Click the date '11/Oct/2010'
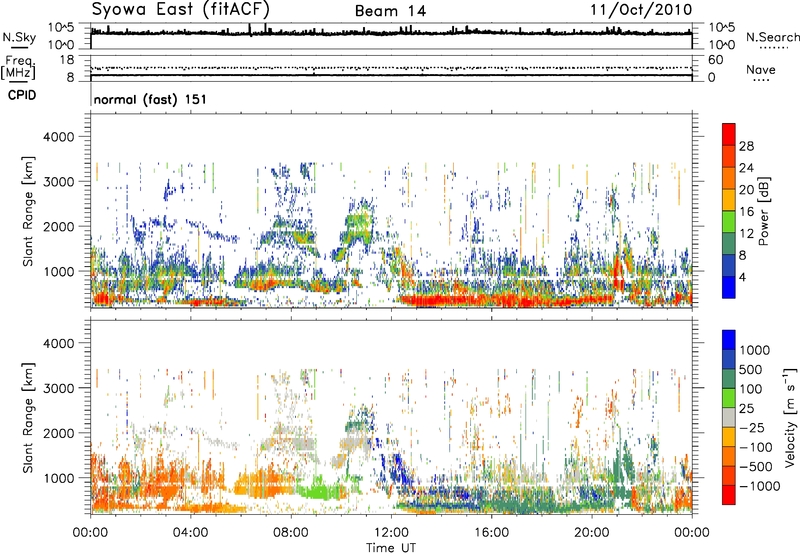Screen dimensions: 800x554 click(641, 10)
